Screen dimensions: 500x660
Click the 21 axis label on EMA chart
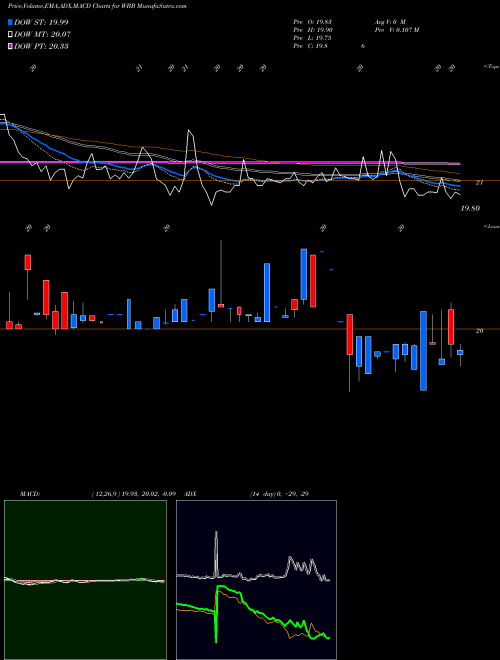479,183
